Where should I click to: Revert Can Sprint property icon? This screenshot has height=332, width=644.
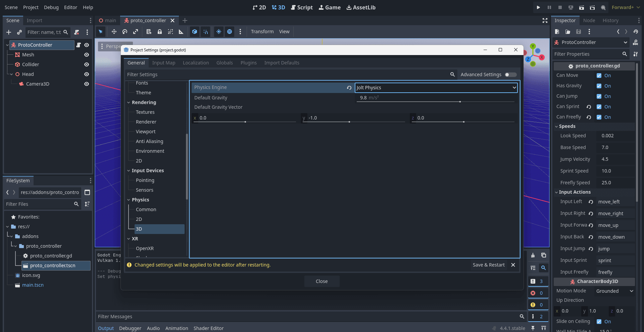coord(589,107)
